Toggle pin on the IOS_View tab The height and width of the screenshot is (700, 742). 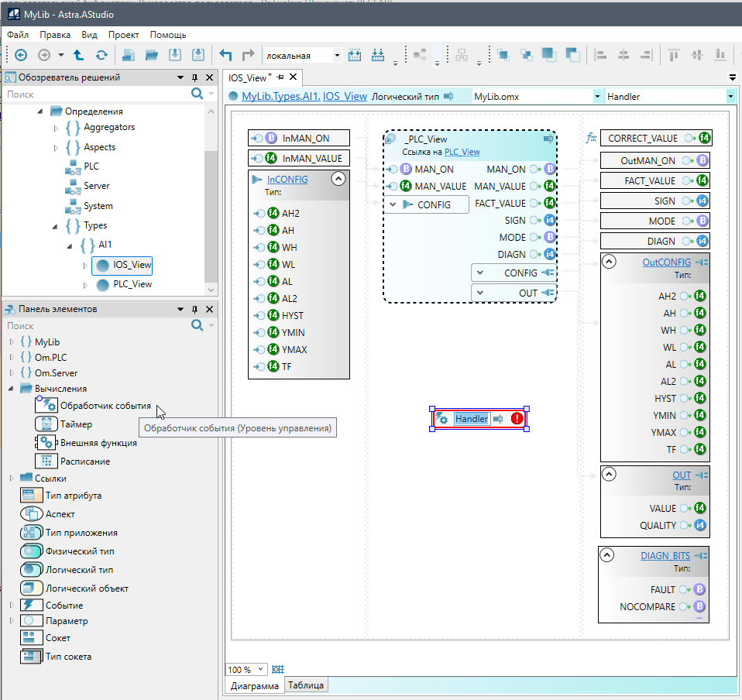280,77
